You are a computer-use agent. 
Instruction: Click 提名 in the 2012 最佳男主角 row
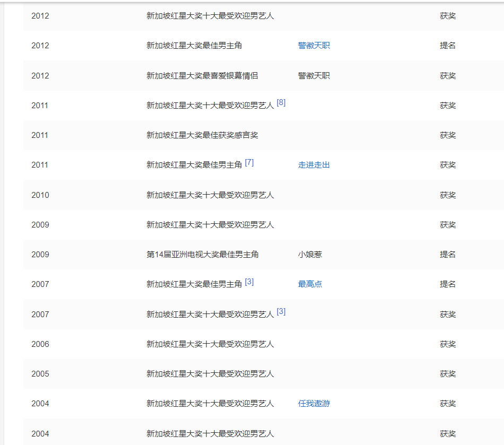[448, 46]
